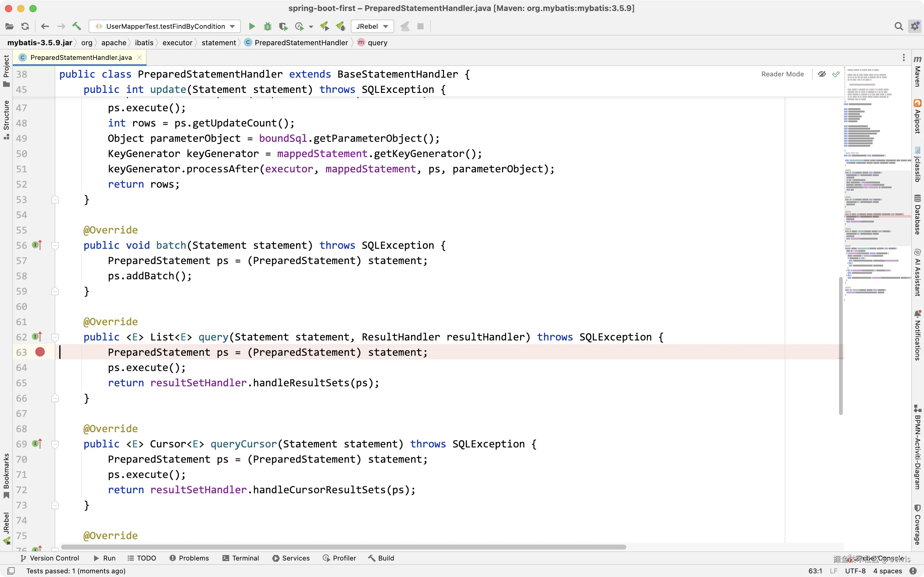Click the Build hammer icon in toolbar
The width and height of the screenshot is (924, 577).
tap(77, 26)
